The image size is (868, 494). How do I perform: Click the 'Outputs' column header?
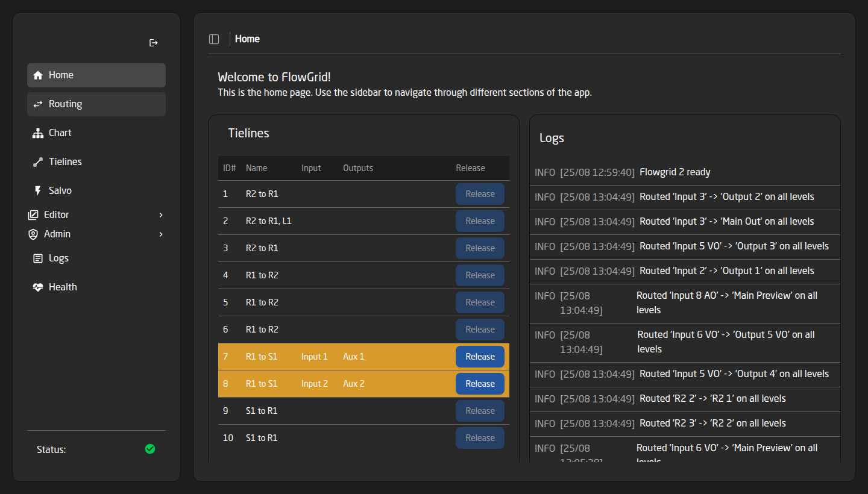pyautogui.click(x=358, y=168)
